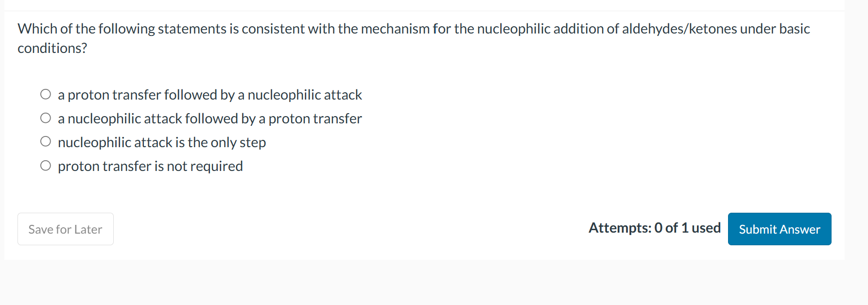Select the fourth answer option's radio circle
Screen dimensions: 868x305
click(45, 165)
